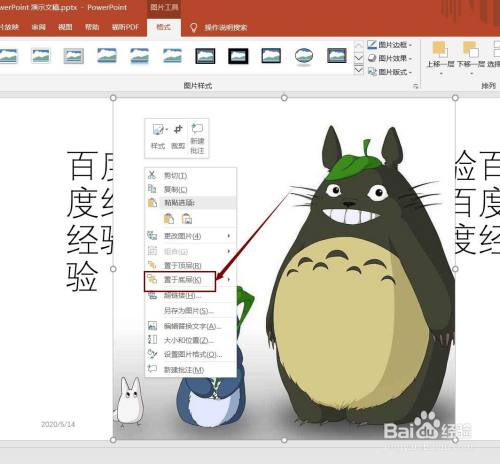Image resolution: width=500 pixels, height=464 pixels.
Task: Click the top-middle picture sizing handle
Action: click(284, 98)
